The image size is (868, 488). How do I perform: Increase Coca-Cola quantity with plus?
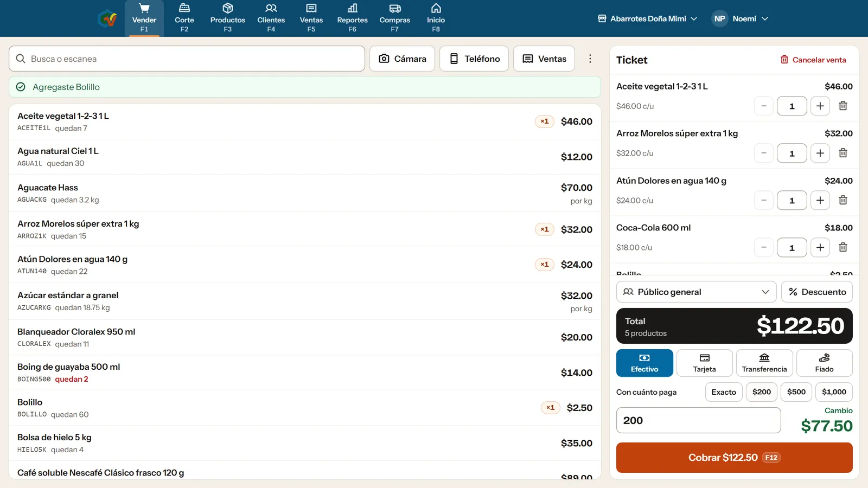pyautogui.click(x=820, y=247)
